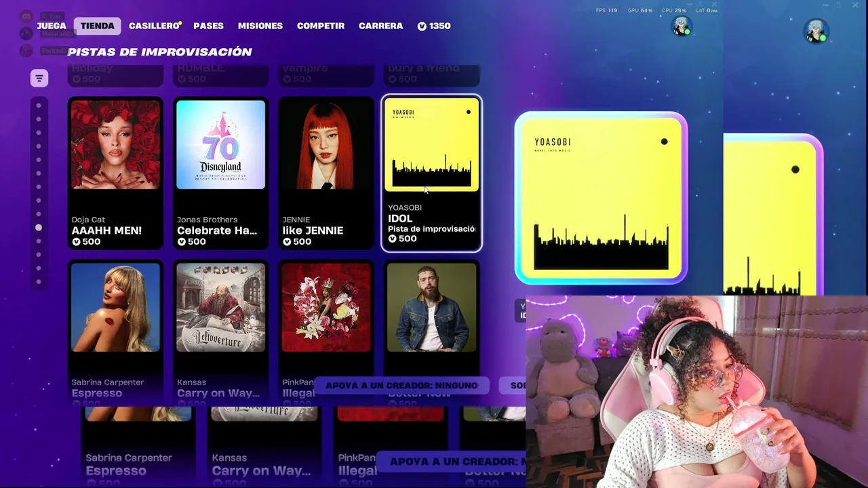Image resolution: width=868 pixels, height=488 pixels.
Task: Click the LAT 0 ms overlay readout
Action: 707,10
